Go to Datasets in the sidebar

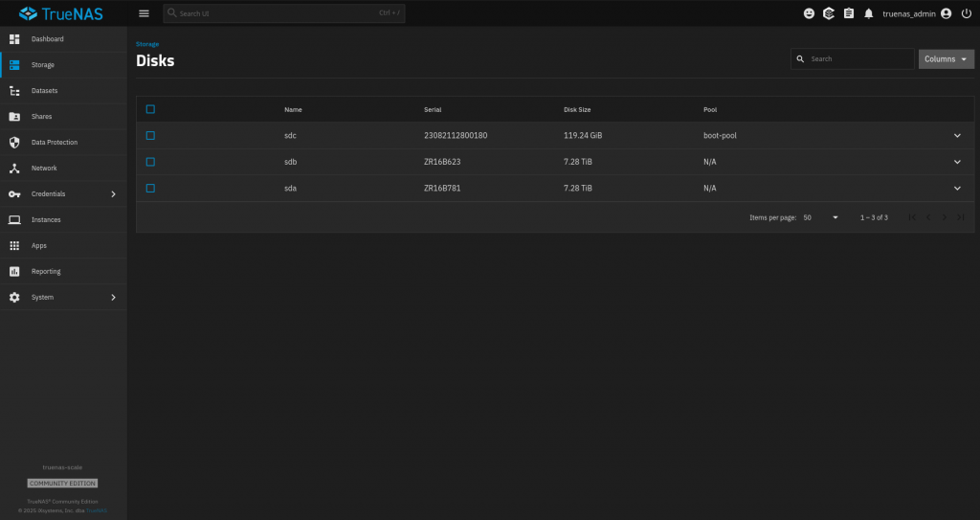click(44, 91)
